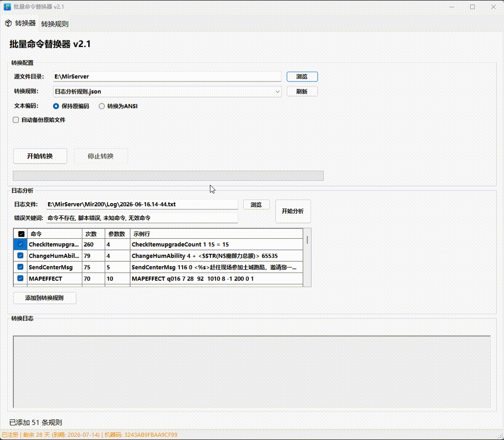Click the MAPEFFECT command cell
Viewport: 504px width, 440px height.
coord(54,279)
